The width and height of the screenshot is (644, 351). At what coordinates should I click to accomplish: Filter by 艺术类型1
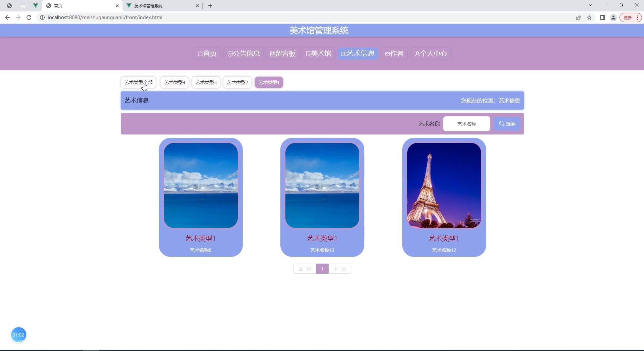pos(269,82)
